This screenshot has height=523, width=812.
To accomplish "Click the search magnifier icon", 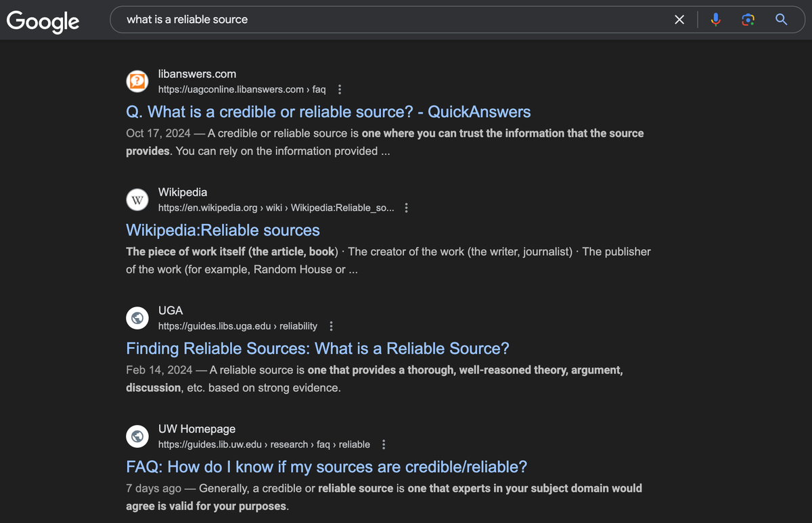I will (x=781, y=20).
